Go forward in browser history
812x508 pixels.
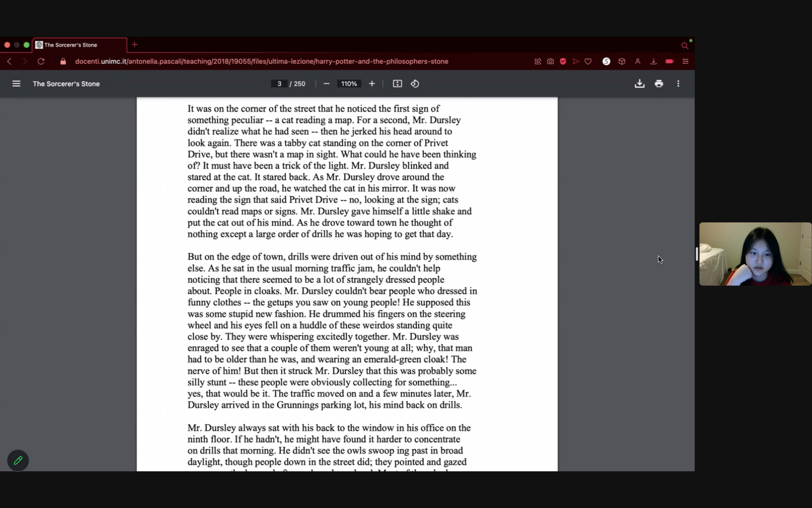[25, 62]
